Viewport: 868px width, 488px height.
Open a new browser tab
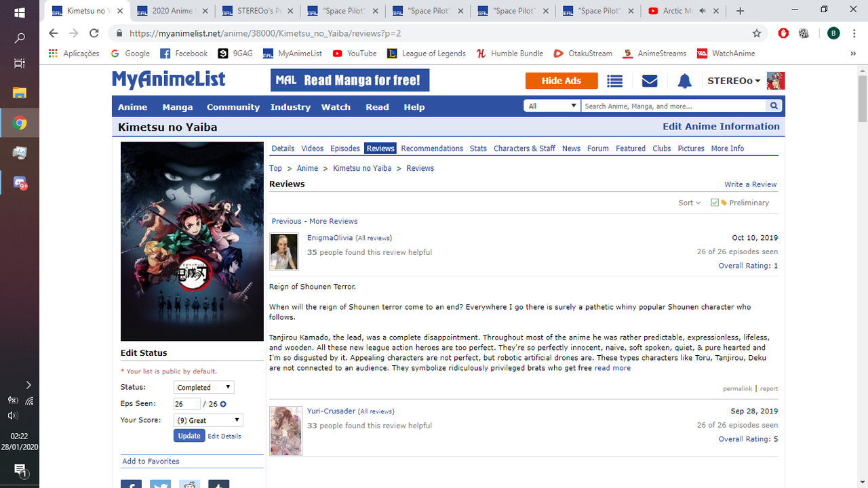point(740,11)
